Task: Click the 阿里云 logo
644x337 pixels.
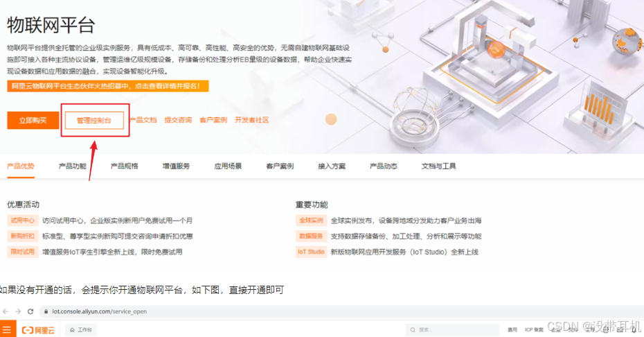Action: (38, 330)
